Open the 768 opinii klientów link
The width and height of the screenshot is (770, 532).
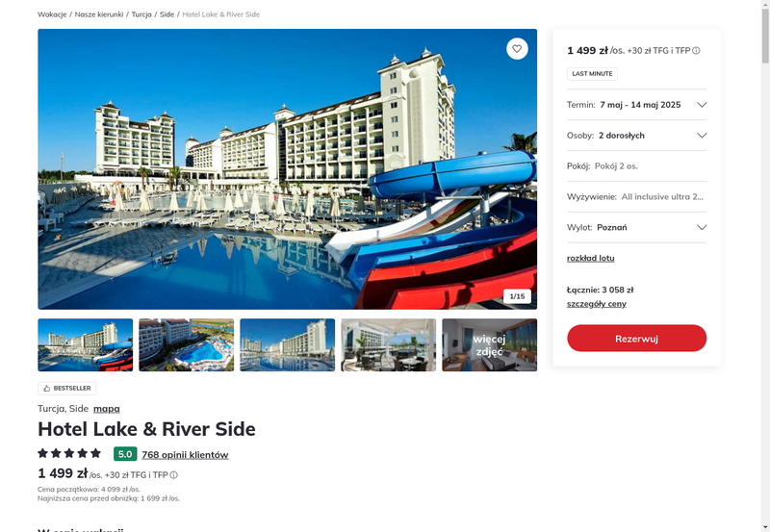click(185, 455)
